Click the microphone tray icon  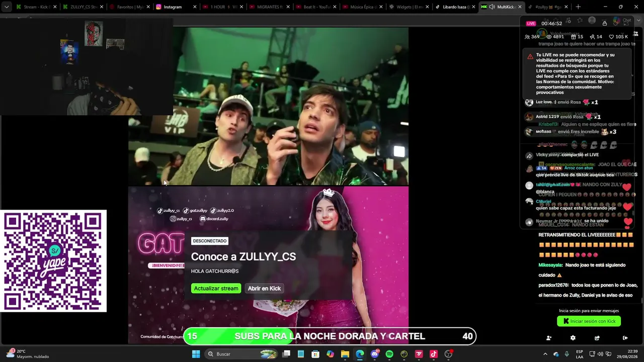pyautogui.click(x=567, y=354)
